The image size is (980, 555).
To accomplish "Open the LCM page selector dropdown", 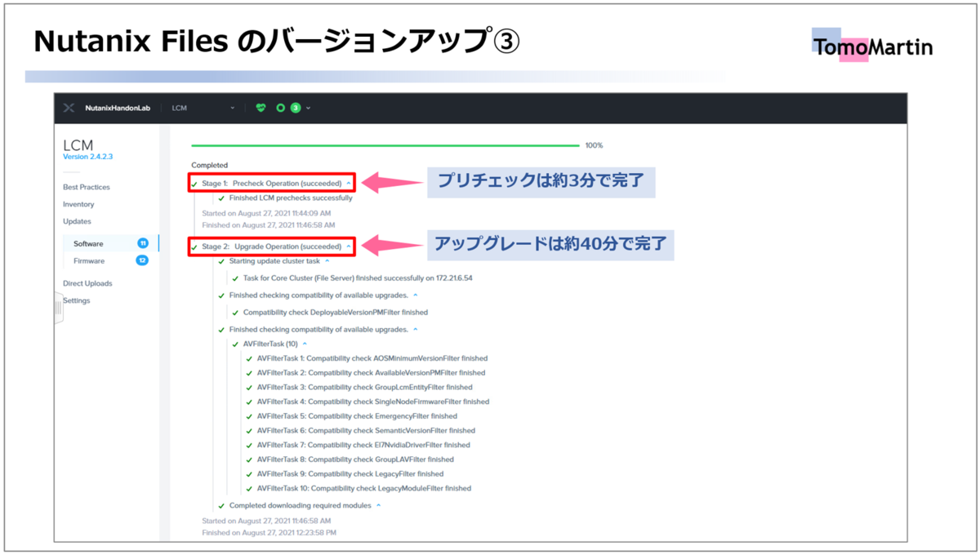I will click(x=203, y=108).
